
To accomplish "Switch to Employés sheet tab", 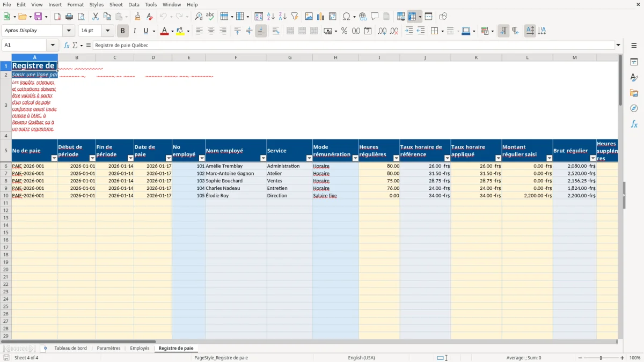I will pos(140,349).
